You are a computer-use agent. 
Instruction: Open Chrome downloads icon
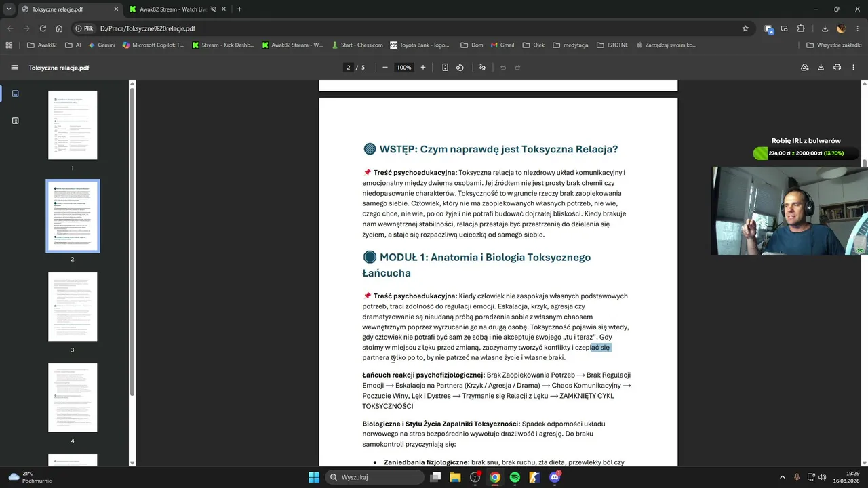(825, 28)
